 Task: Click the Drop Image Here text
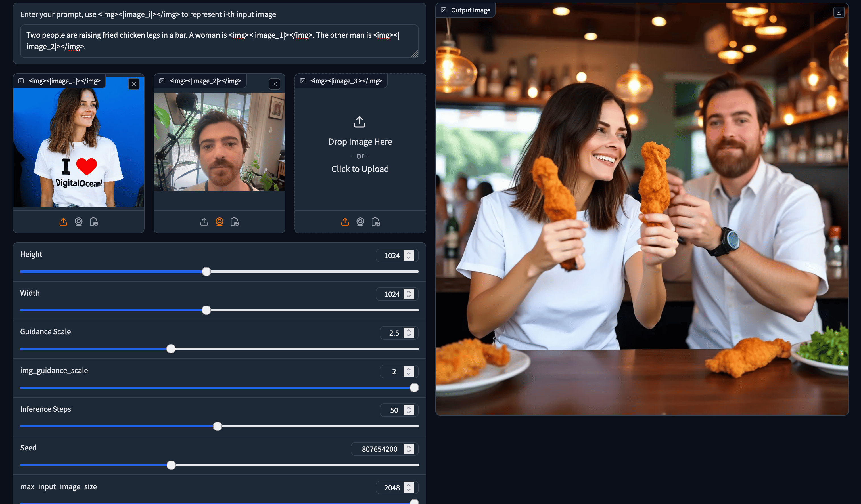point(360,142)
